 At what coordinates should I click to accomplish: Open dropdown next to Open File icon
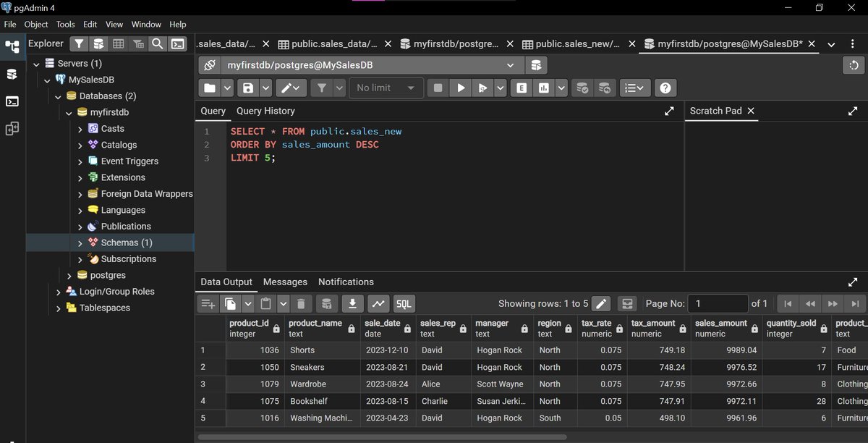[228, 88]
